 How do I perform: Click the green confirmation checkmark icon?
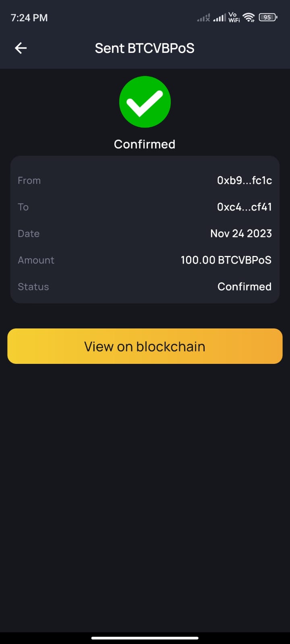coord(145,102)
